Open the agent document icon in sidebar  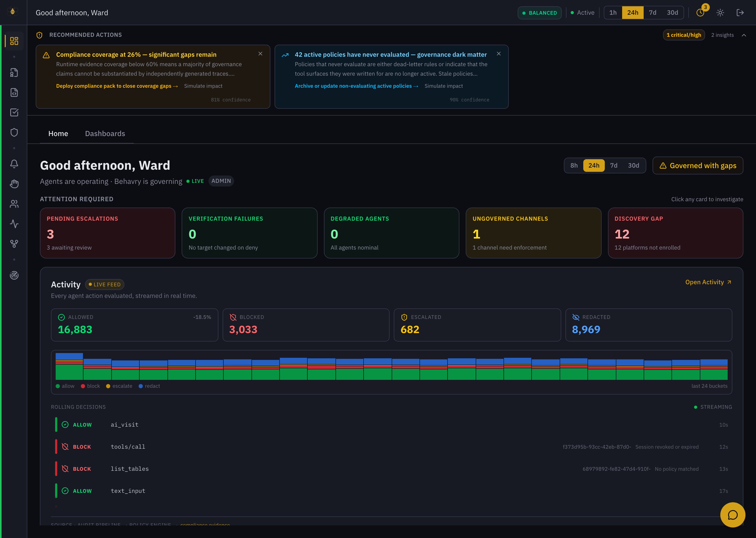click(x=14, y=73)
